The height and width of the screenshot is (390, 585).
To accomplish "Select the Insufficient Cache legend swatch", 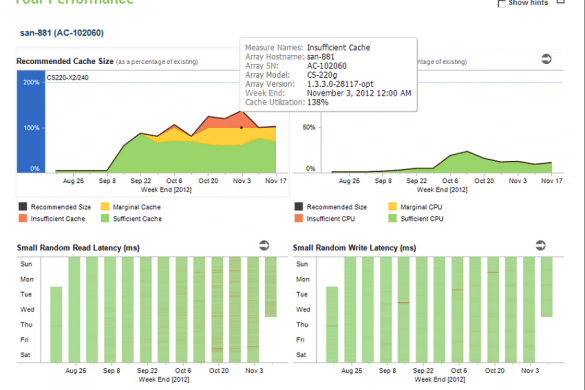I will 23,218.
